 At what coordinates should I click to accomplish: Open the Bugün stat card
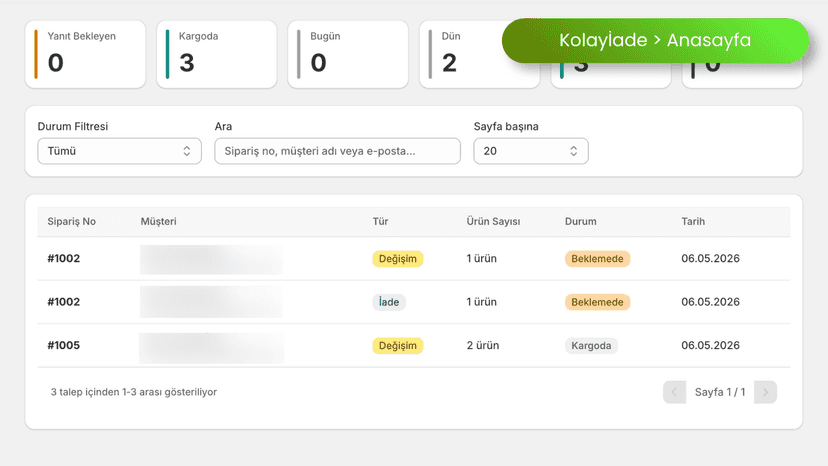click(348, 54)
